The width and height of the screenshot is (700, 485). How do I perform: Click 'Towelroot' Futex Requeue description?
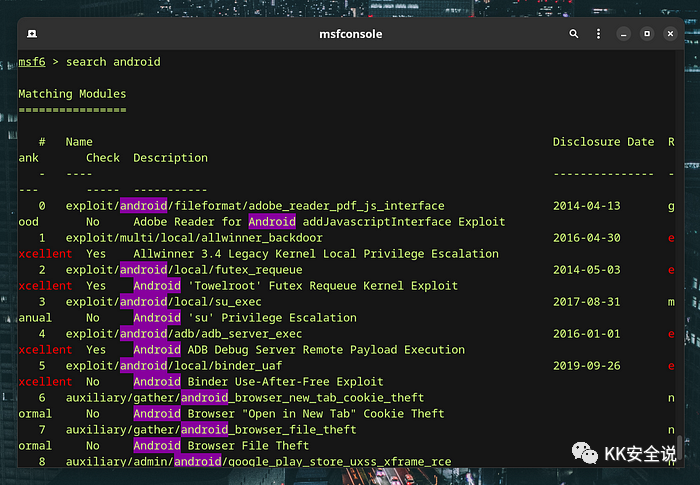pyautogui.click(x=296, y=286)
